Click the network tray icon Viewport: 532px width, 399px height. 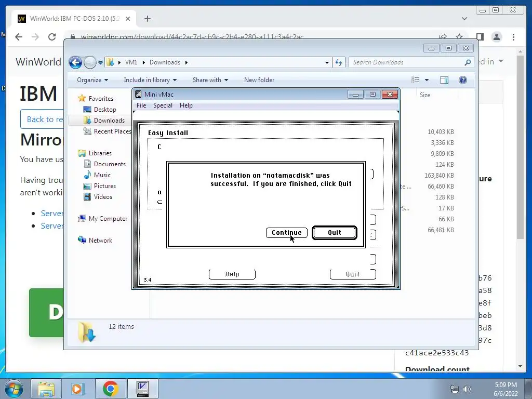tap(454, 389)
